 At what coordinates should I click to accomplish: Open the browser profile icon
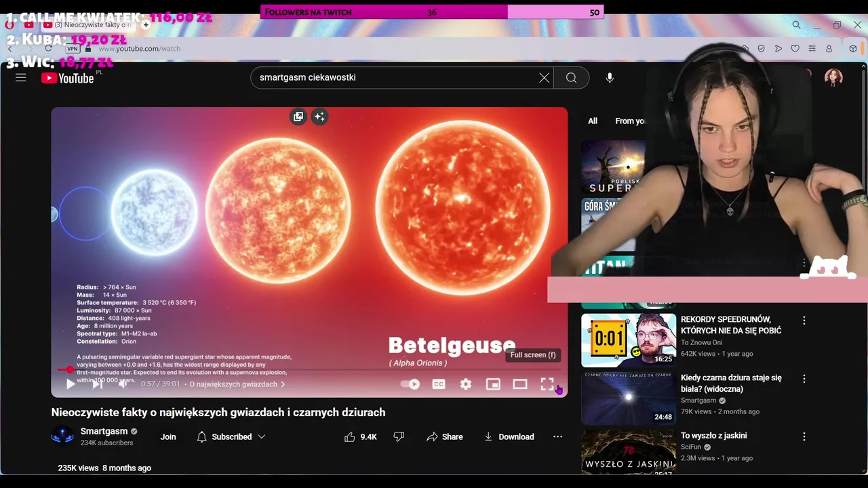point(829,49)
